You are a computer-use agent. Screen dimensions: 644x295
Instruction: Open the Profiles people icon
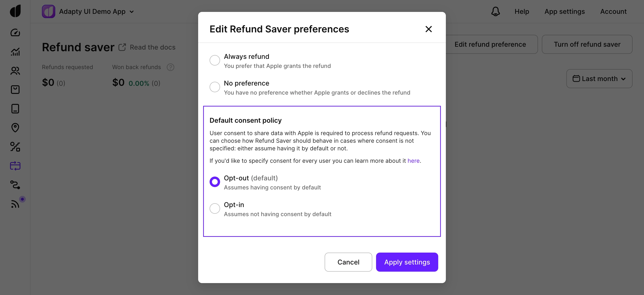point(15,71)
